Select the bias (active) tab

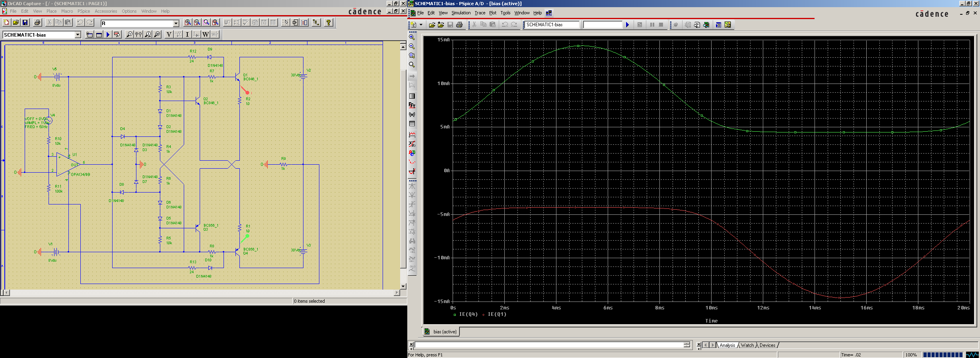441,331
